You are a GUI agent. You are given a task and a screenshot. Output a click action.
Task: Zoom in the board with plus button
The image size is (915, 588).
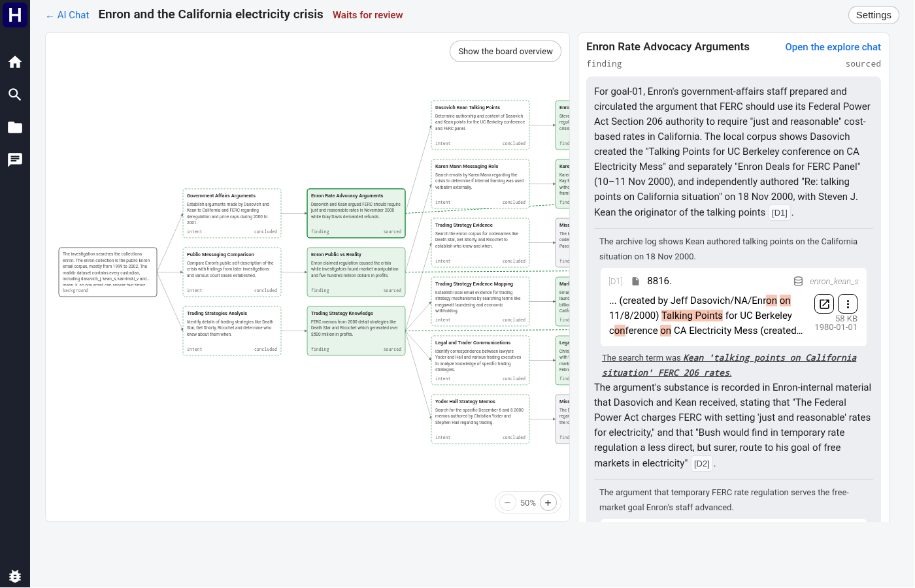point(548,502)
